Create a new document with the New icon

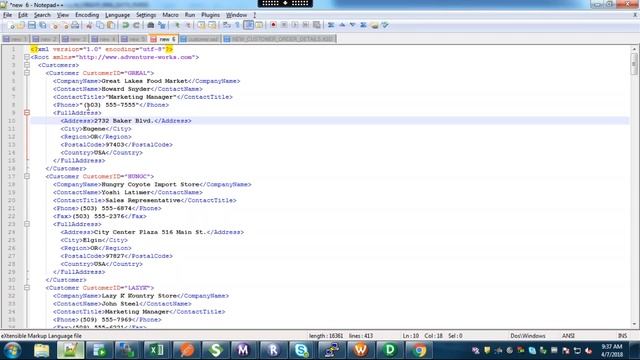click(x=11, y=25)
